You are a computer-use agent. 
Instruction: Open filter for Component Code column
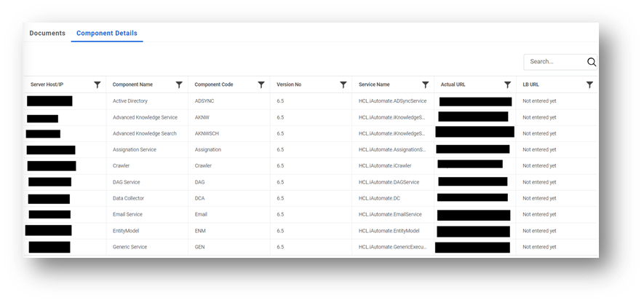pos(261,84)
